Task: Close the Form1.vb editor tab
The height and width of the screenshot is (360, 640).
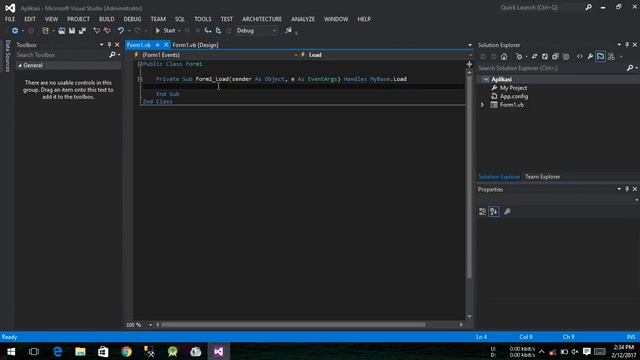Action: [x=166, y=45]
